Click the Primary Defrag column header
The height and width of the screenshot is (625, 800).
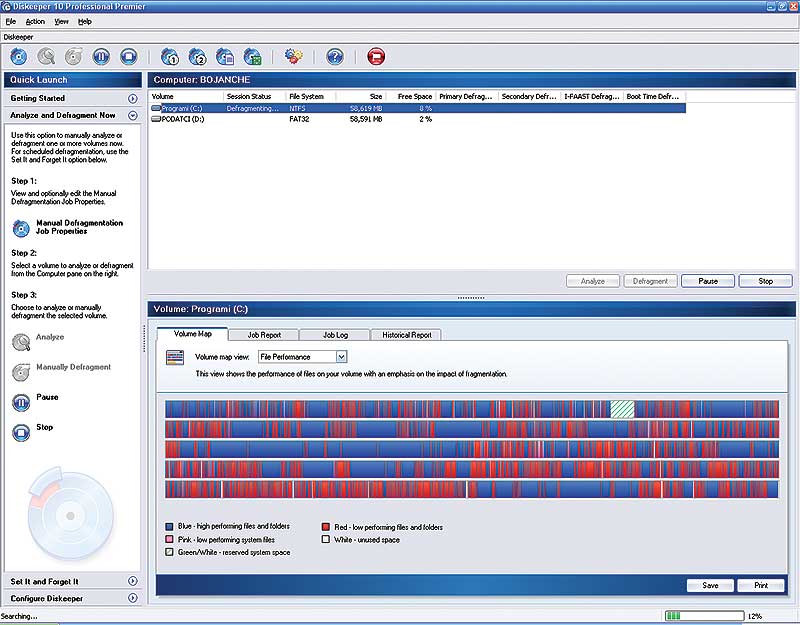(467, 96)
